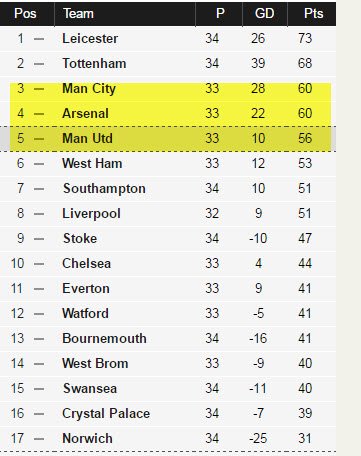The width and height of the screenshot is (361, 456).
Task: Click Man Utd's 56 points value
Action: [305, 138]
